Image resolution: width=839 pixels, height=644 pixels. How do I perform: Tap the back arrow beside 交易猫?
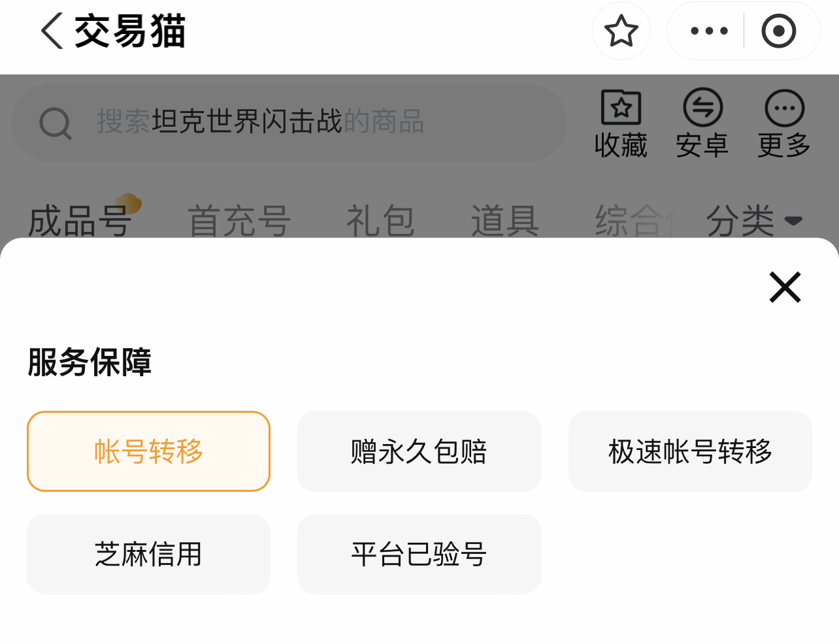click(x=52, y=31)
